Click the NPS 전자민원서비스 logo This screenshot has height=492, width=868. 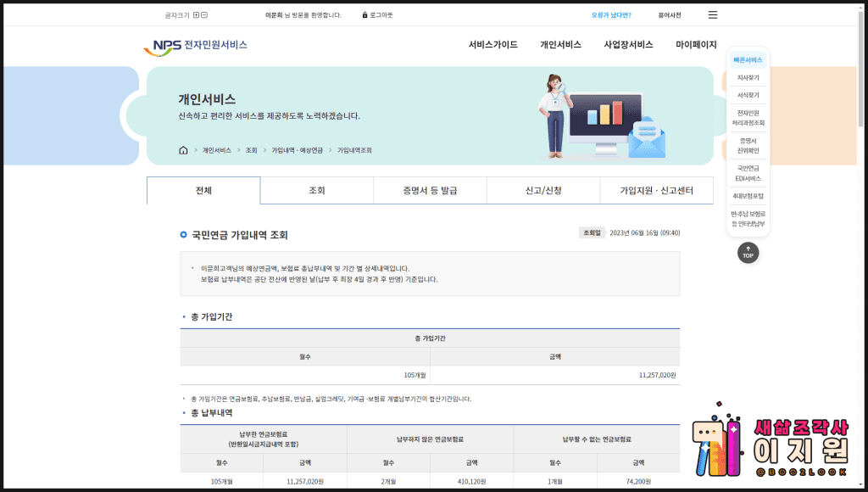tap(196, 46)
